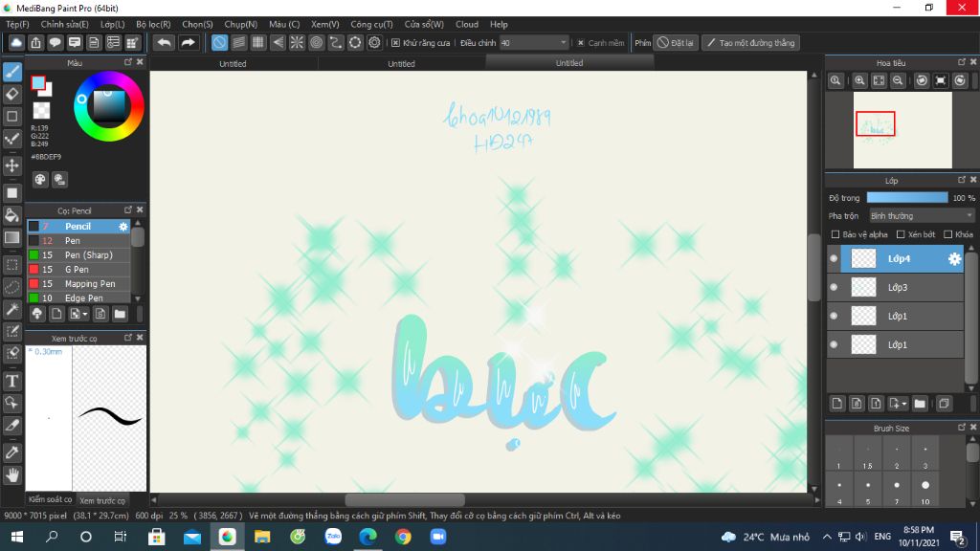Pop out the Lớp panel float icon
This screenshot has width=980, height=551.
click(962, 180)
